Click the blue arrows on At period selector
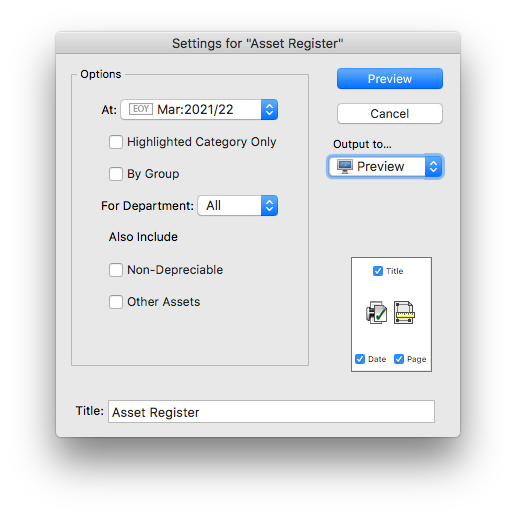 [270, 109]
